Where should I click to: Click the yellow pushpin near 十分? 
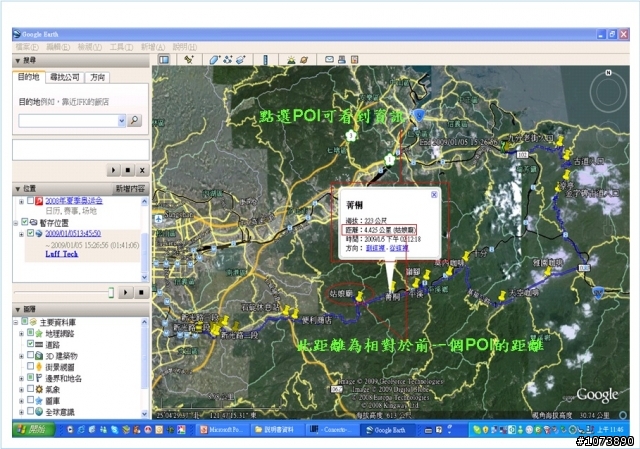tap(466, 256)
